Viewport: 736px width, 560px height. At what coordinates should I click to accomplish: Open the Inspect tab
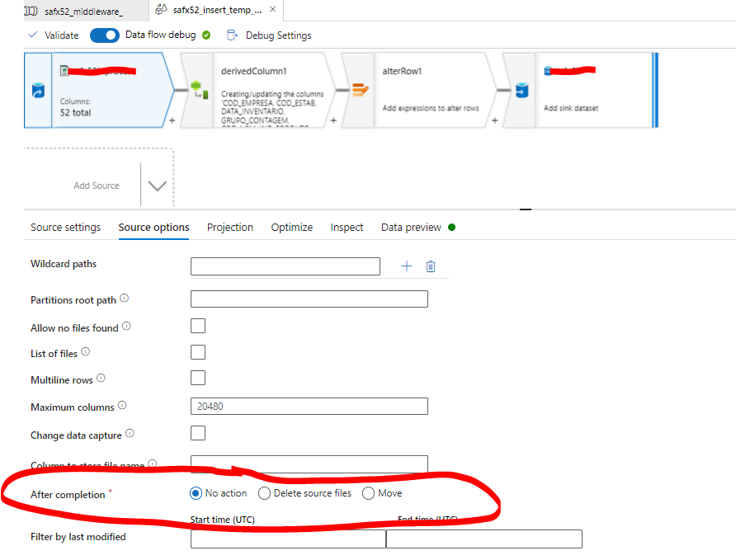point(347,228)
